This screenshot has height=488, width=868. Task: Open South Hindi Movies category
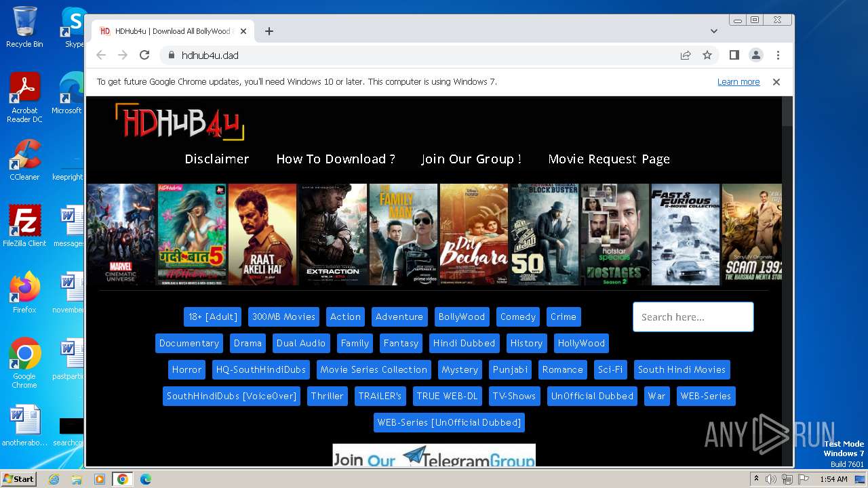pyautogui.click(x=682, y=370)
